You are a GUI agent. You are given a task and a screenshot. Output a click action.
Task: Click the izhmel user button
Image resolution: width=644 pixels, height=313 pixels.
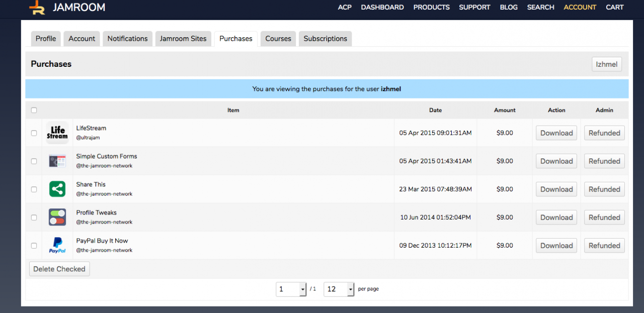pos(607,64)
